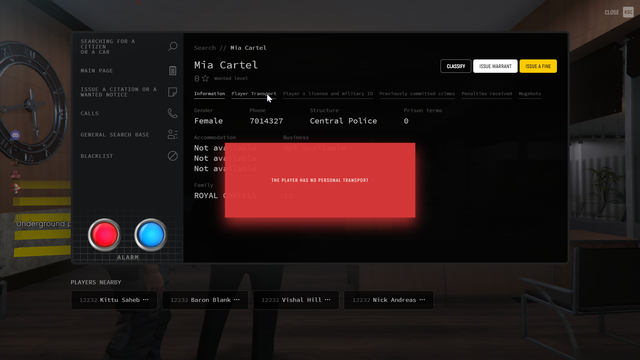Click the Issue Warrant button
The image size is (640, 360).
495,66
